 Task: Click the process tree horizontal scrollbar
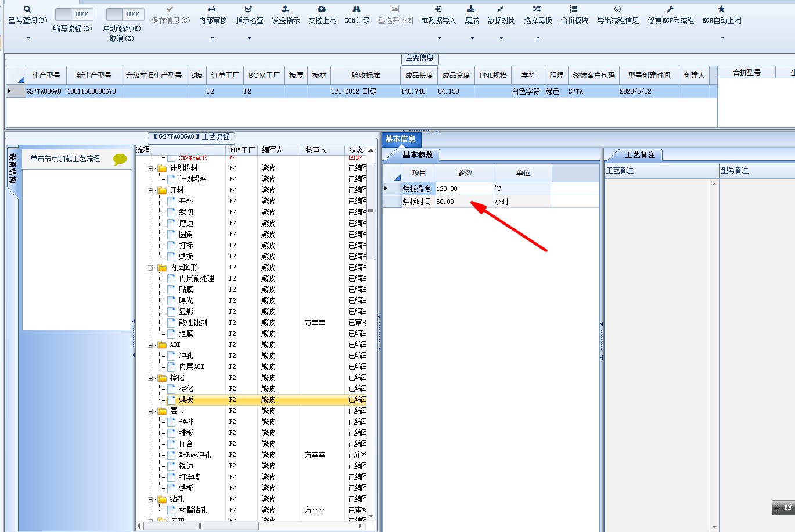click(x=201, y=526)
